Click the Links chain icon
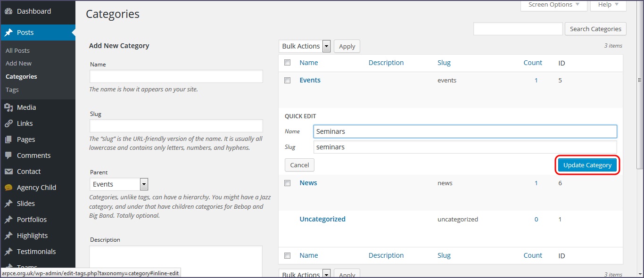 [x=8, y=123]
